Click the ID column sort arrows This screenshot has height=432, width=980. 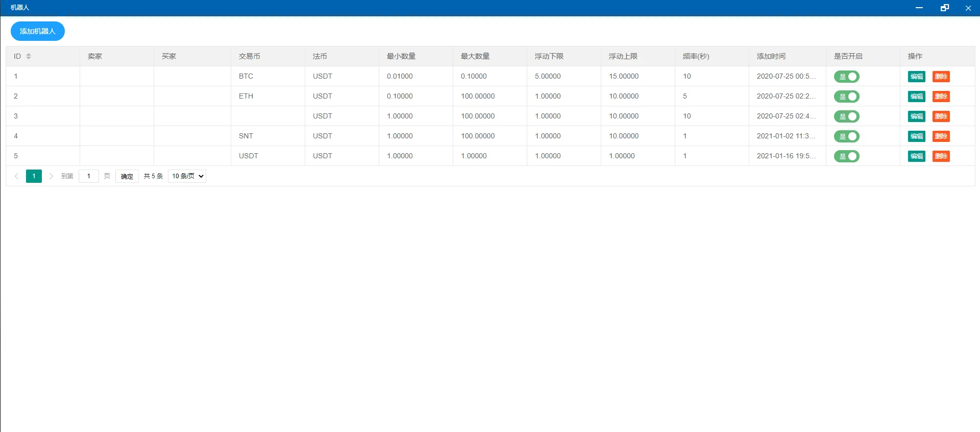point(29,56)
